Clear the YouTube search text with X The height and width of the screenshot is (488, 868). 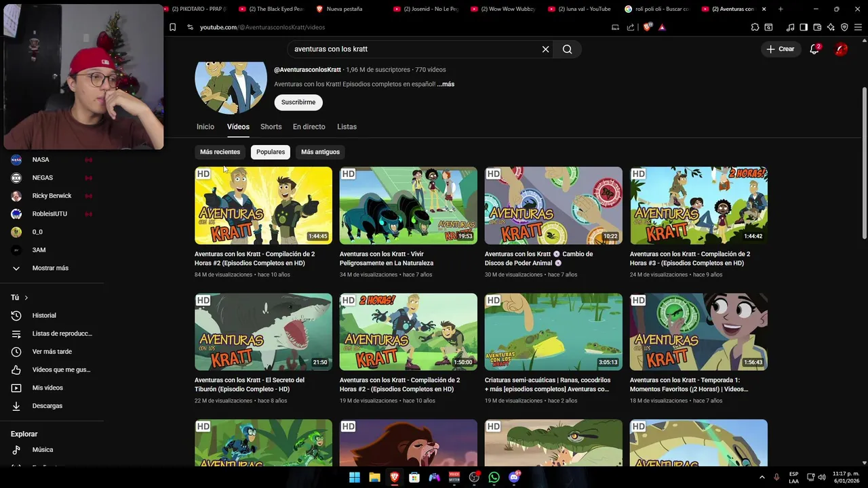point(545,49)
